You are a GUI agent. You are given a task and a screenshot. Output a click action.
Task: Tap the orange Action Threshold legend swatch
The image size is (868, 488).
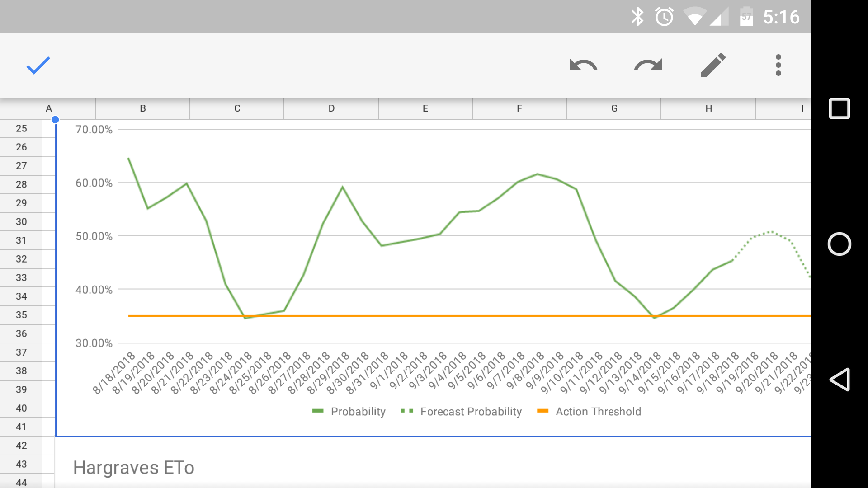pos(542,411)
